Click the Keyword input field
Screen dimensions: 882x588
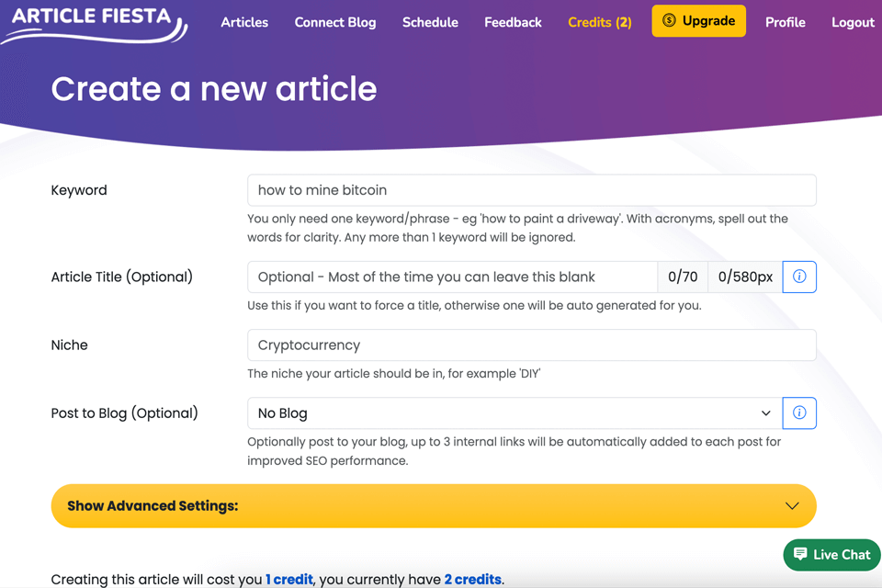[x=531, y=190]
